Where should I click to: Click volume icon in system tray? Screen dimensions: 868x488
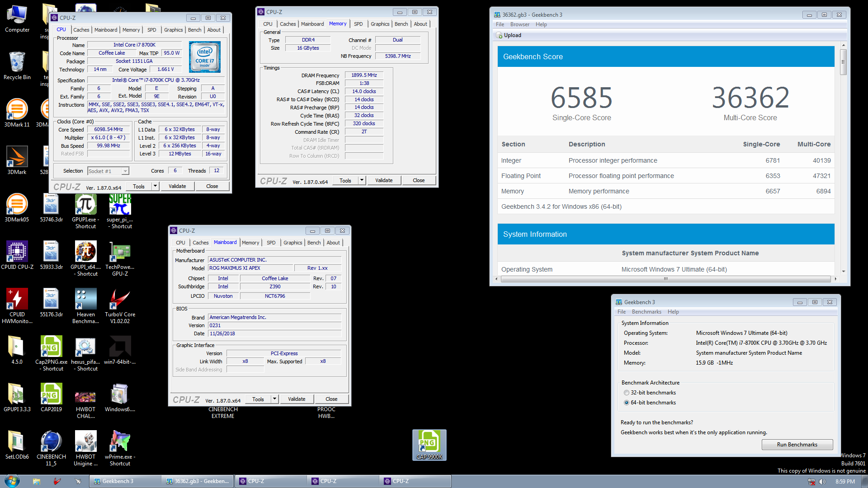[x=822, y=482]
